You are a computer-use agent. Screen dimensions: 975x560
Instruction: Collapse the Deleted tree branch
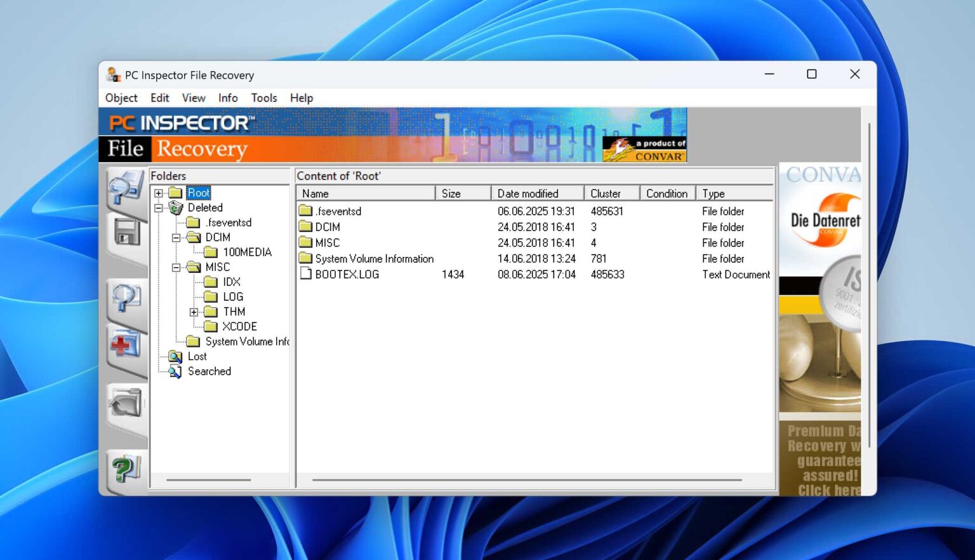pyautogui.click(x=157, y=207)
